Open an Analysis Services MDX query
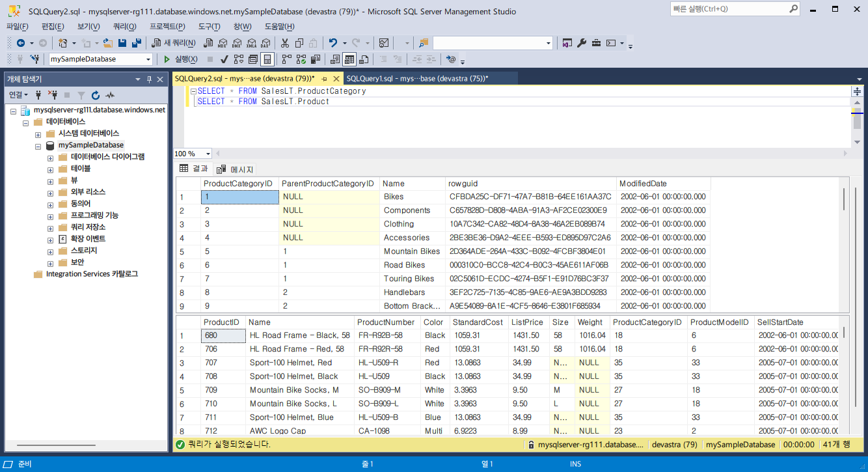Image resolution: width=868 pixels, height=472 pixels. [x=222, y=43]
